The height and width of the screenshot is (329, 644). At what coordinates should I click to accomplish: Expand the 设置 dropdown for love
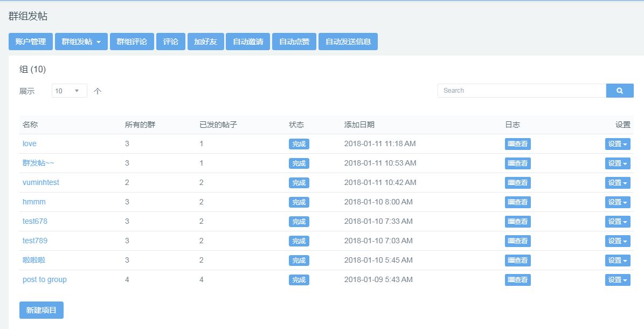pos(618,144)
